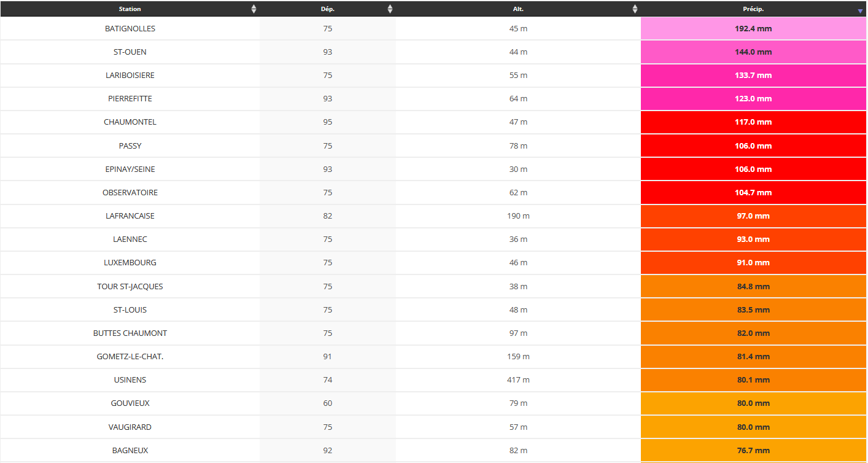Image resolution: width=868 pixels, height=463 pixels.
Task: Click the Alt. column header label
Action: point(518,9)
